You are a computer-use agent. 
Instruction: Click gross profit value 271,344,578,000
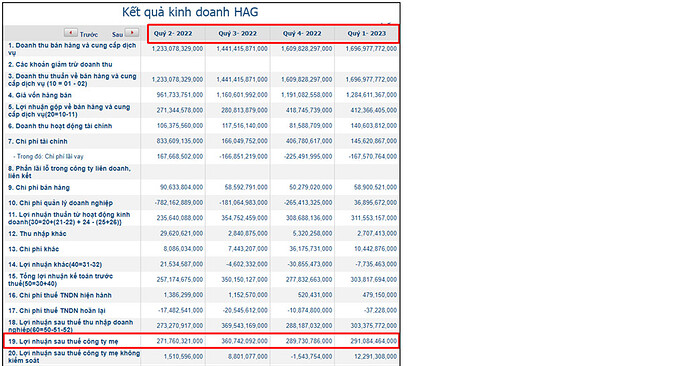pos(180,110)
